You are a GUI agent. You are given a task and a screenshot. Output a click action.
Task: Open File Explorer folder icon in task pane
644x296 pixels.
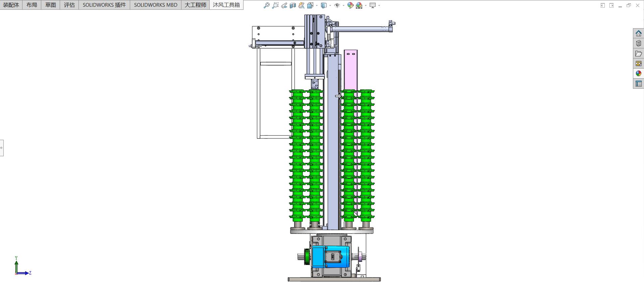point(639,53)
